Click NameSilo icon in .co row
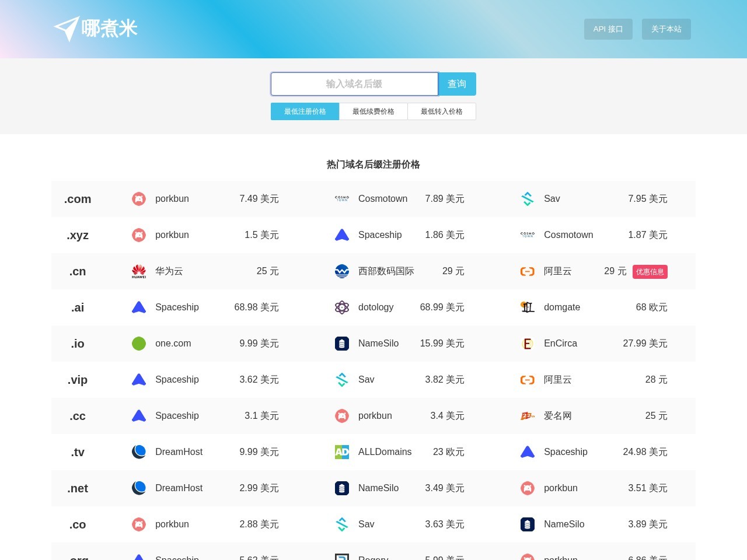The width and height of the screenshot is (747, 560). 528,524
